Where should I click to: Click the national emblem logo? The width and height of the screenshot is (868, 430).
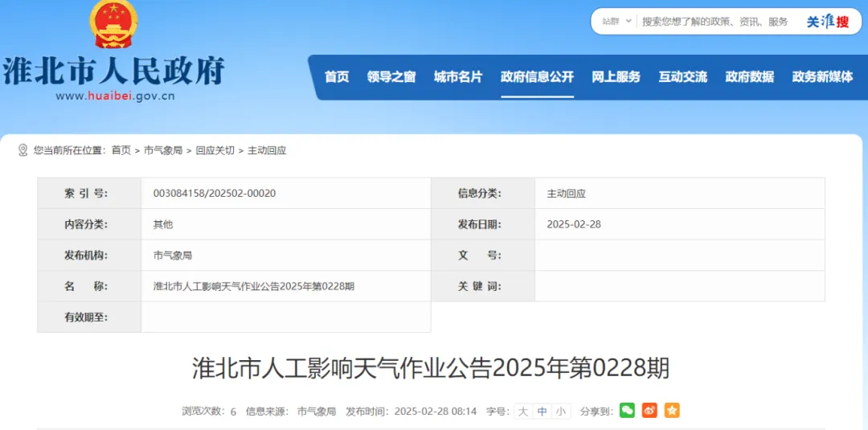coord(113,24)
